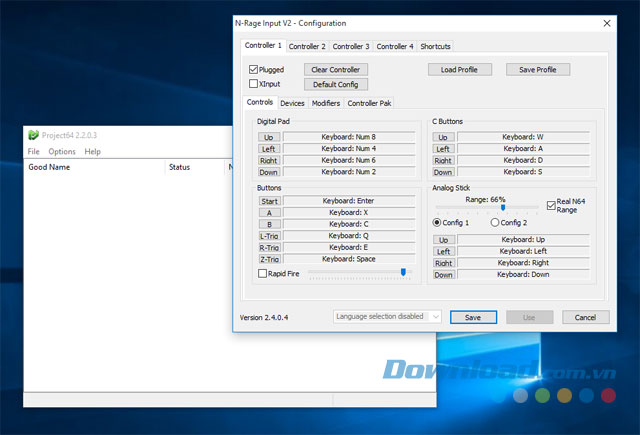The image size is (640, 435).
Task: Switch to the Controller 1 tab
Action: click(x=263, y=45)
